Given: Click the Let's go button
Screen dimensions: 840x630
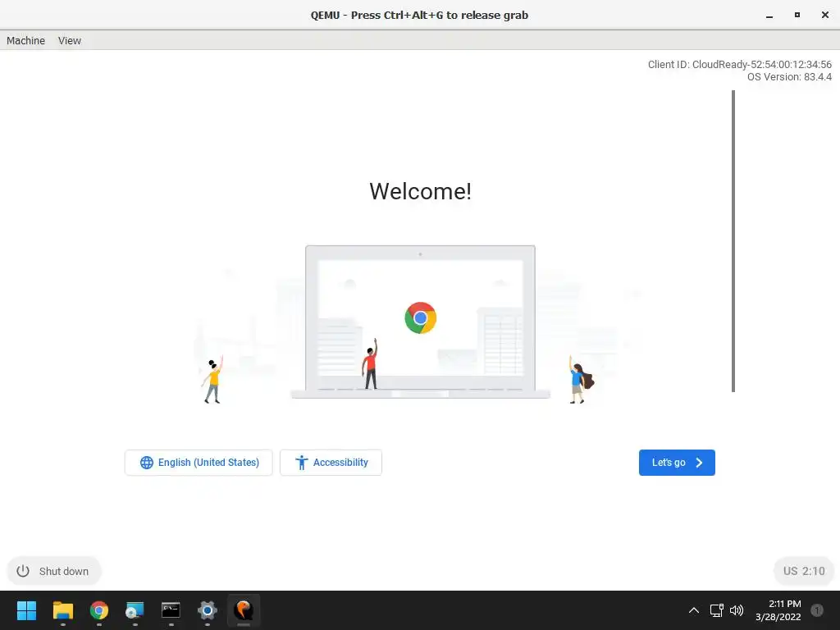Looking at the screenshot, I should (677, 463).
